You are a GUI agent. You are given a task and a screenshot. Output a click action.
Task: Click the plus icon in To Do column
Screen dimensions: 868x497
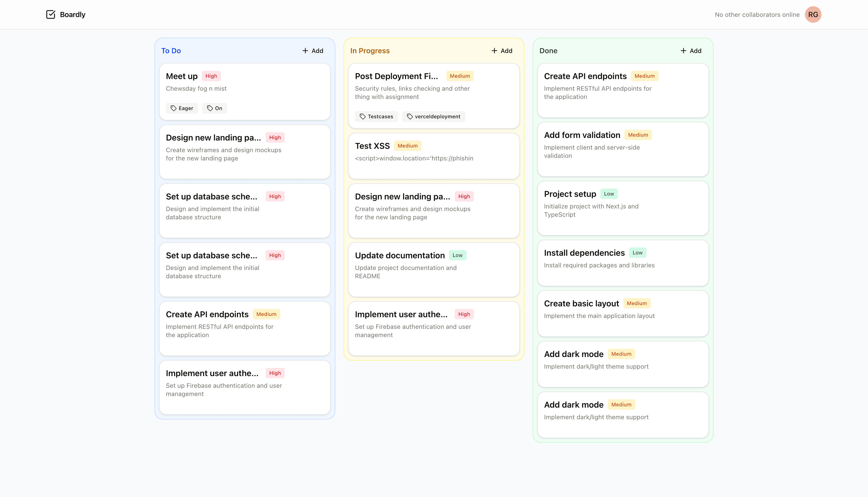tap(305, 51)
